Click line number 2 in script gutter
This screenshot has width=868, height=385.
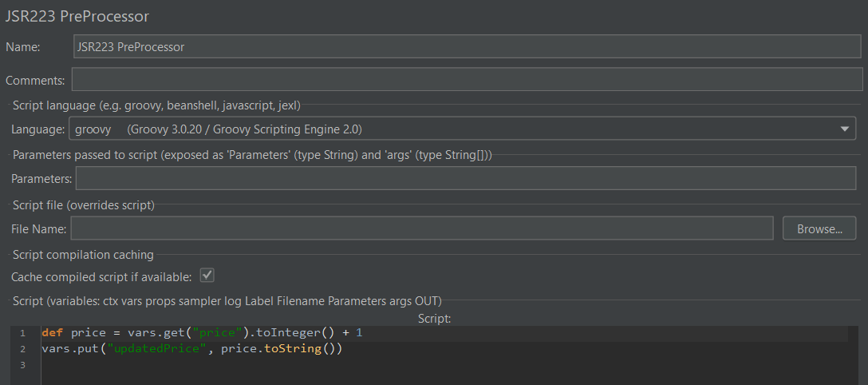point(22,349)
